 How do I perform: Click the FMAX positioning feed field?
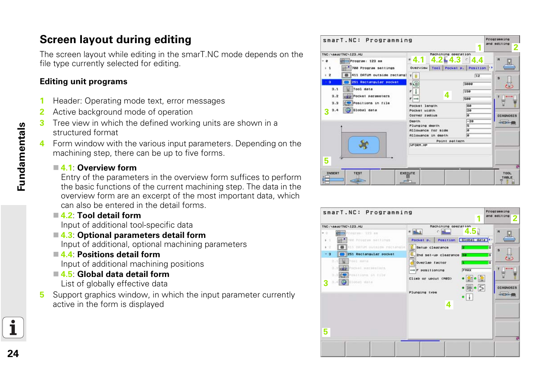[x=476, y=270]
